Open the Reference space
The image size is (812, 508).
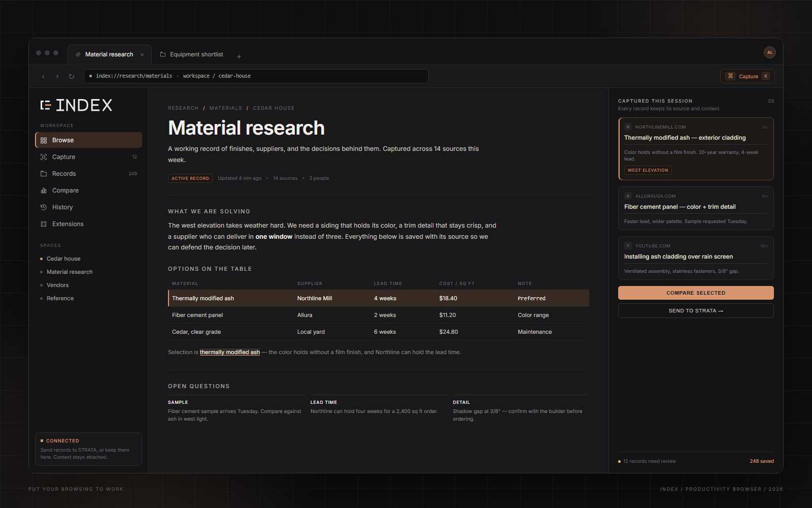click(60, 298)
